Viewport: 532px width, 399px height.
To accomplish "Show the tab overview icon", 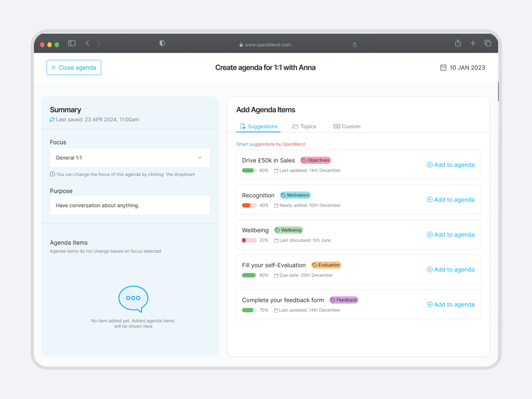I will (487, 43).
